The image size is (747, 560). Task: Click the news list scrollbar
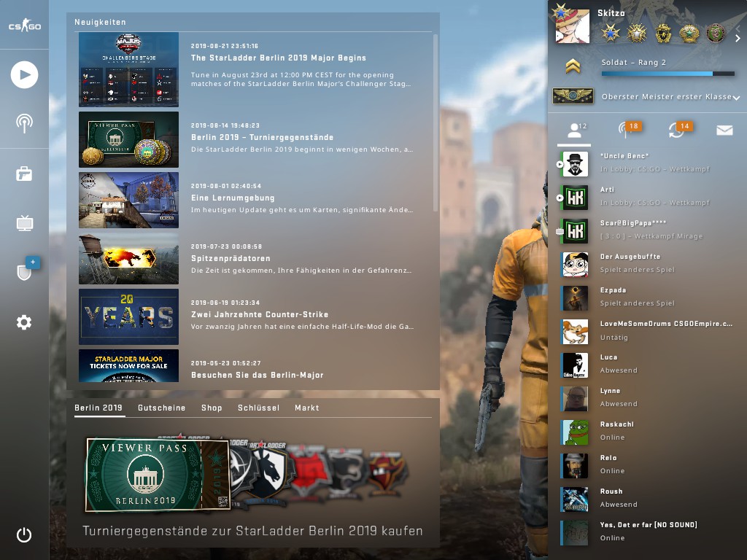pos(435,122)
